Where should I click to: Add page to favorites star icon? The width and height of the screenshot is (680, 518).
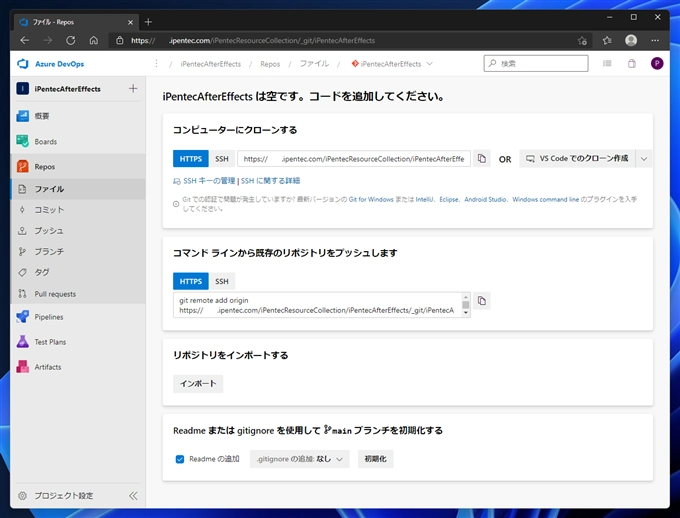[582, 41]
